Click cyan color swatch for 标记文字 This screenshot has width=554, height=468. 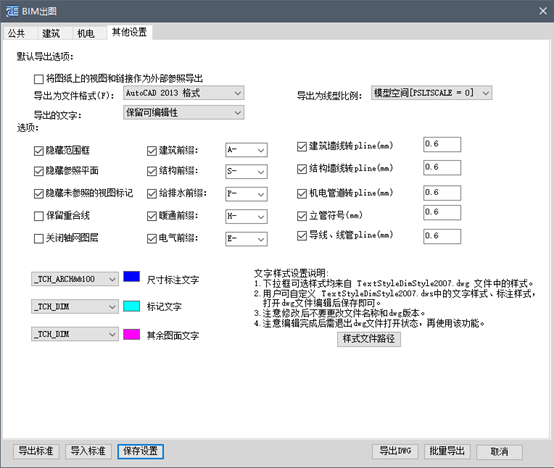coord(132,306)
